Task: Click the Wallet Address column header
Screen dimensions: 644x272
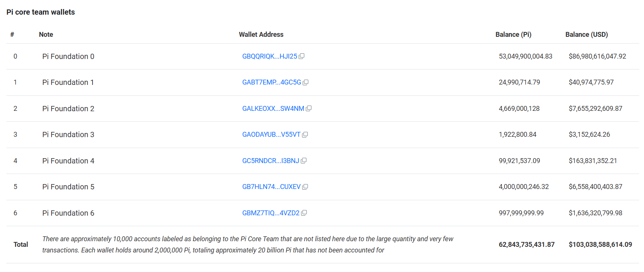Action: [x=261, y=35]
